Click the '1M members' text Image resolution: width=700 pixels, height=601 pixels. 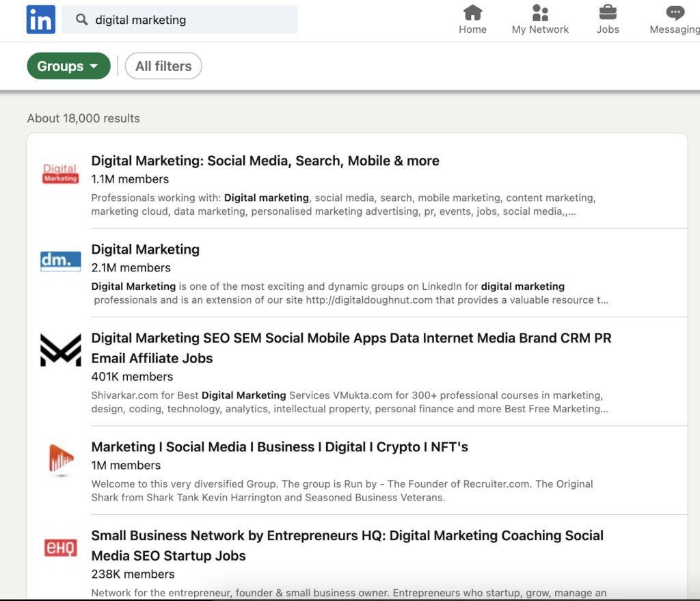pos(126,465)
